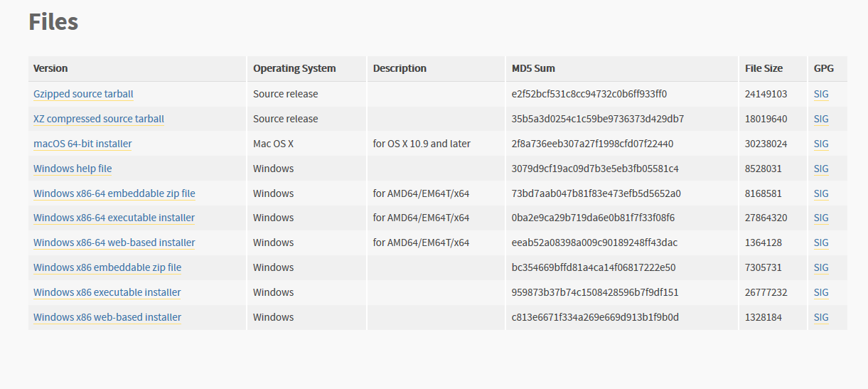Click Windows x86-64 executable installer link
This screenshot has width=868, height=389.
(x=114, y=218)
